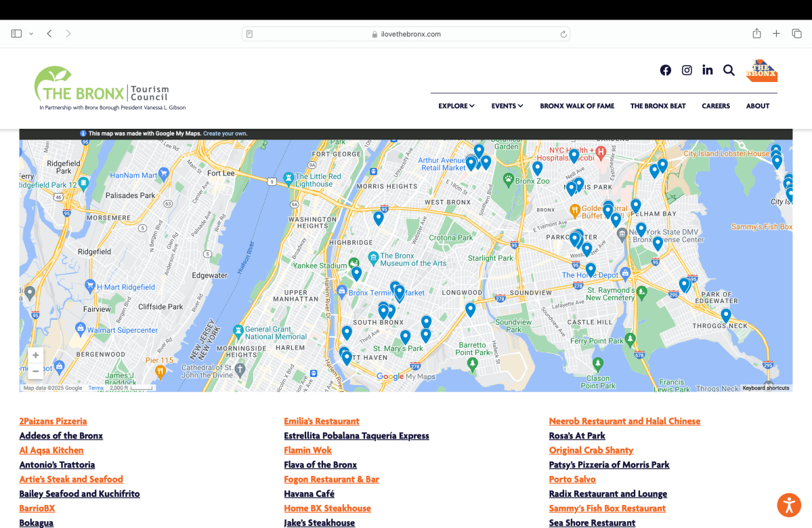This screenshot has width=812, height=528.
Task: Open the Porto Salvo link
Action: click(x=572, y=479)
